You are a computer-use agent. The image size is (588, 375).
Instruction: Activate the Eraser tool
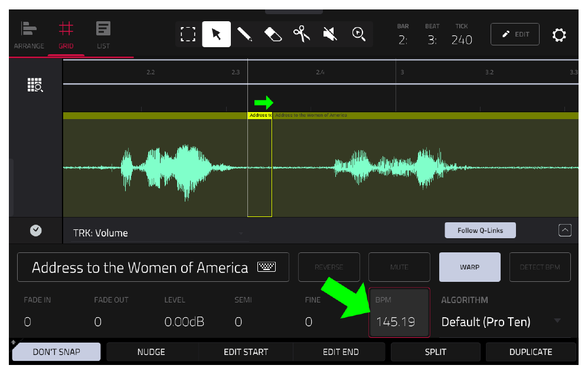pyautogui.click(x=273, y=34)
